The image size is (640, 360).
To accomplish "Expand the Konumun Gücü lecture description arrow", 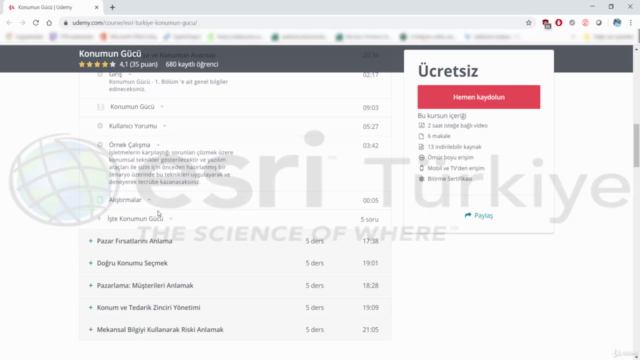I will pos(162,107).
